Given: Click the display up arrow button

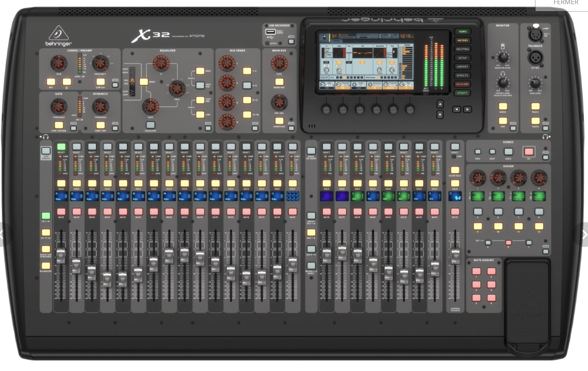Looking at the screenshot, I should [440, 104].
